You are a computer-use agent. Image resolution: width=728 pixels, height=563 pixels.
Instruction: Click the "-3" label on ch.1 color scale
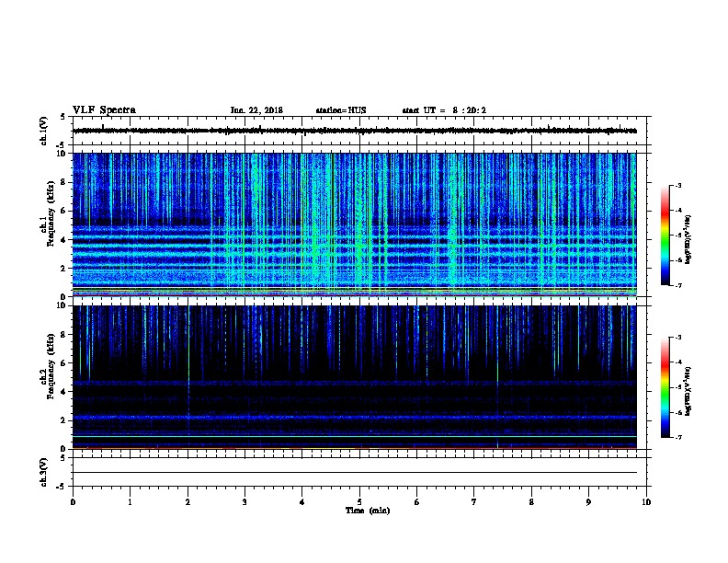point(677,186)
